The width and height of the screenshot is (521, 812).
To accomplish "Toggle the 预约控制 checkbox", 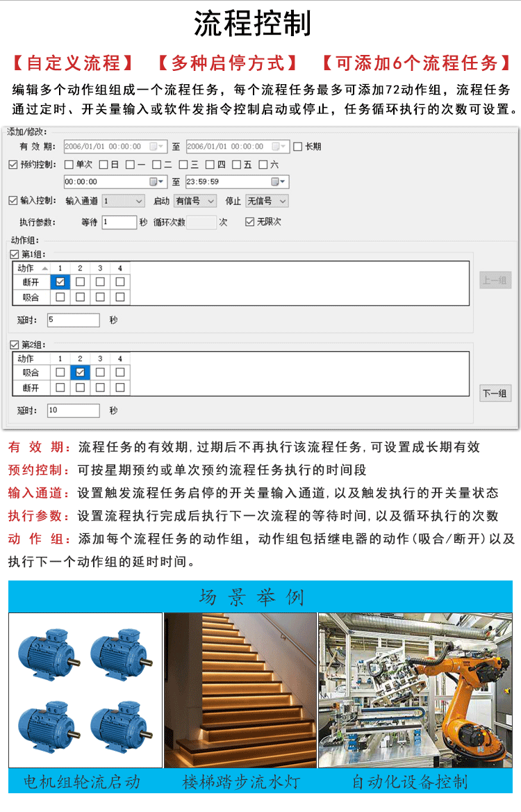I will [13, 165].
